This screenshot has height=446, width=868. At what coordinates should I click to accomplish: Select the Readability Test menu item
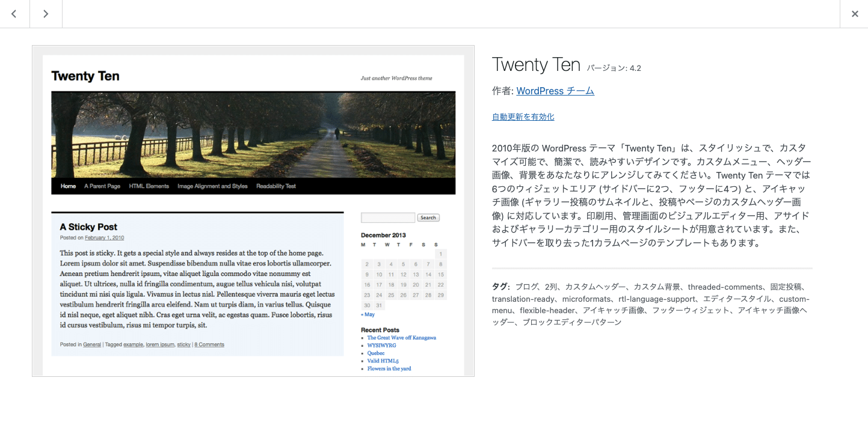pos(276,186)
